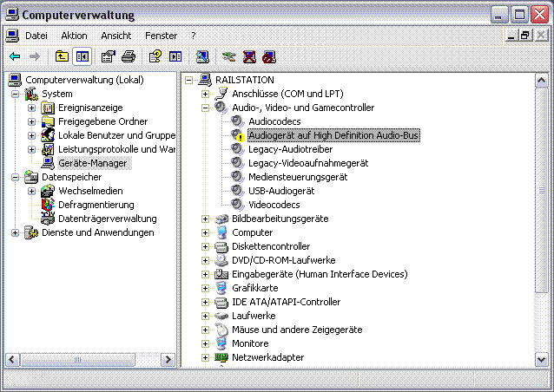
Task: Select Audiogerät auf High Definition Audio-Bus
Action: point(333,135)
